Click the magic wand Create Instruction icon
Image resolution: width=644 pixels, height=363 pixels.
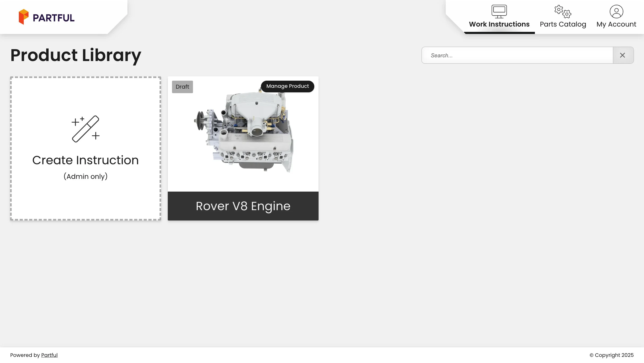85,129
